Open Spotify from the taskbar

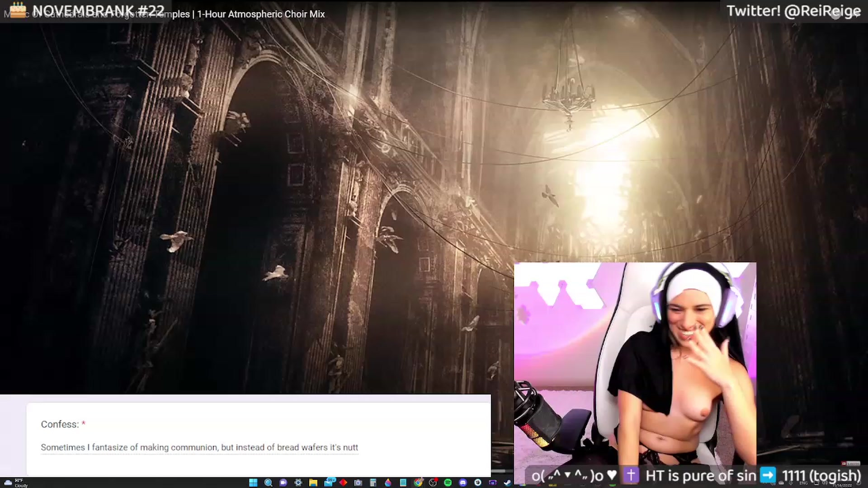pyautogui.click(x=448, y=483)
